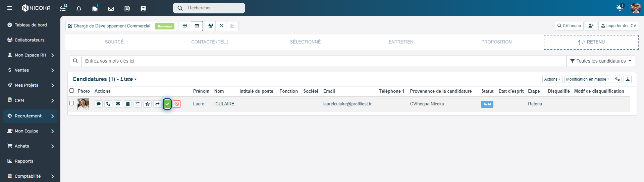Viewport: 644px width, 182px height.
Task: Open the aligned-lines view icon
Action: 232,26
